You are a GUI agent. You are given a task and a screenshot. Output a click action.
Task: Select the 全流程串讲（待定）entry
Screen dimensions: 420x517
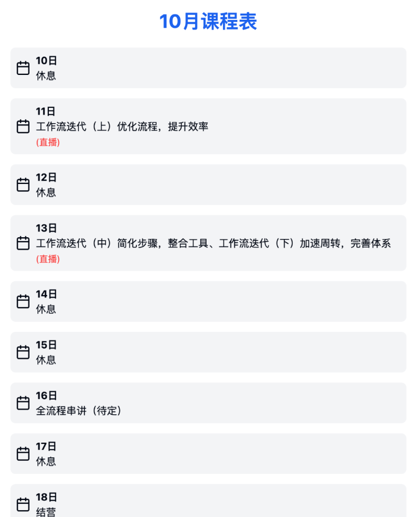tap(78, 411)
